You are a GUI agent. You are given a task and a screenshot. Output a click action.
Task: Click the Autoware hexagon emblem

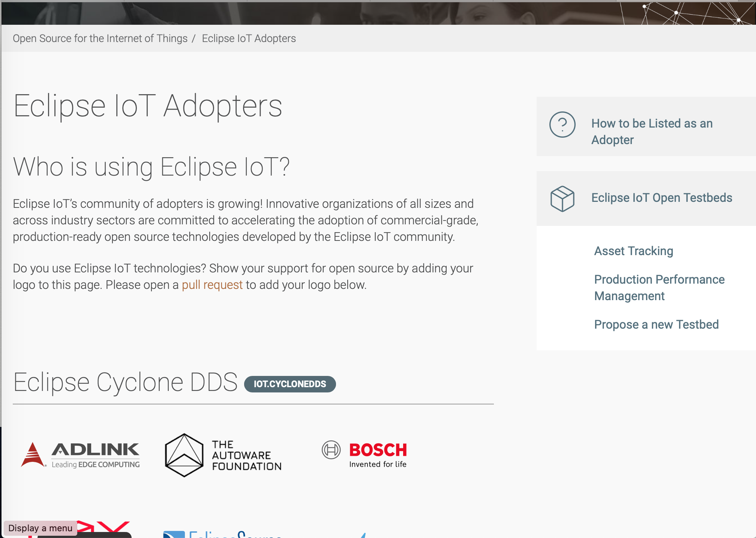click(184, 455)
